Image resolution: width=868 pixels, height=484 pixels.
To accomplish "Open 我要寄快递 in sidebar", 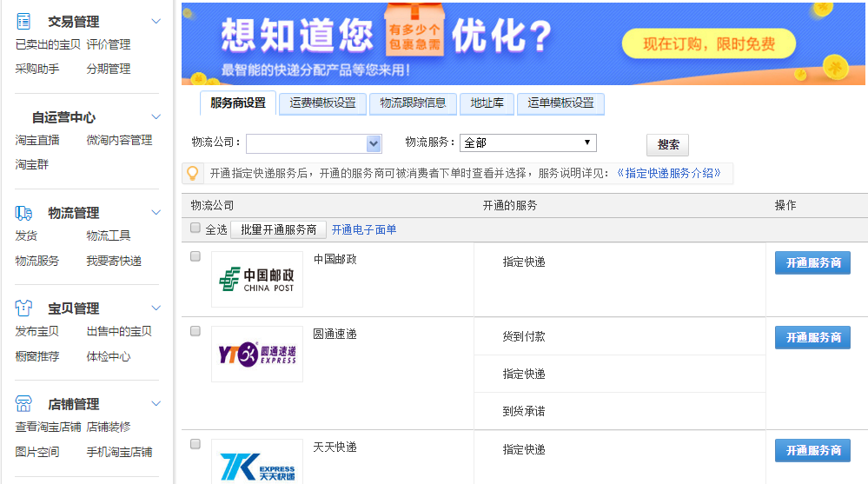I will 114,261.
